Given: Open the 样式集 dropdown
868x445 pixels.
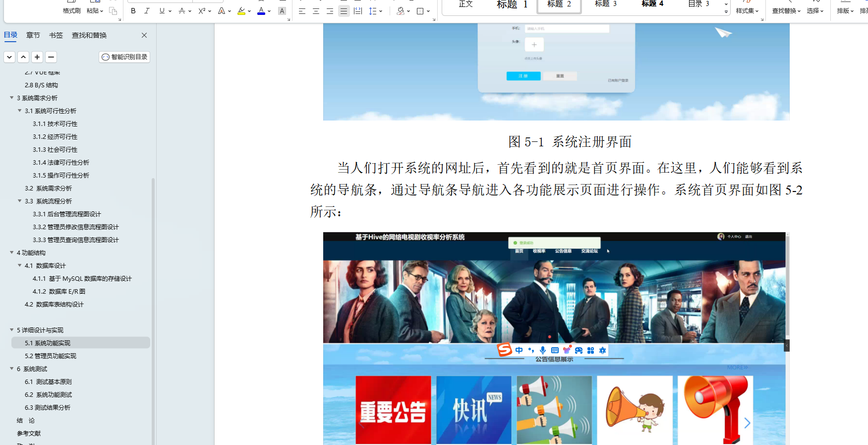Looking at the screenshot, I should (x=747, y=10).
